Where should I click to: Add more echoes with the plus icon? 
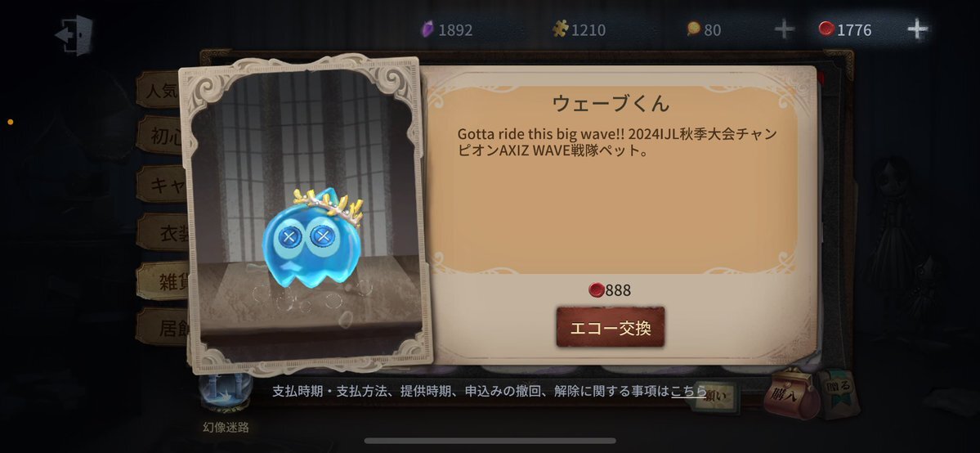pyautogui.click(x=917, y=29)
